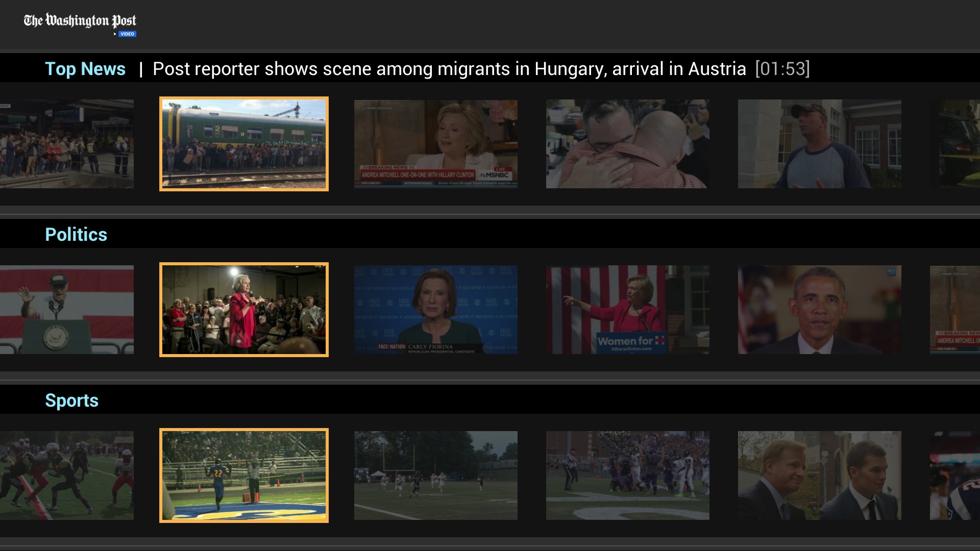Image resolution: width=980 pixels, height=551 pixels.
Task: Play the man in baseball cap video
Action: [819, 144]
